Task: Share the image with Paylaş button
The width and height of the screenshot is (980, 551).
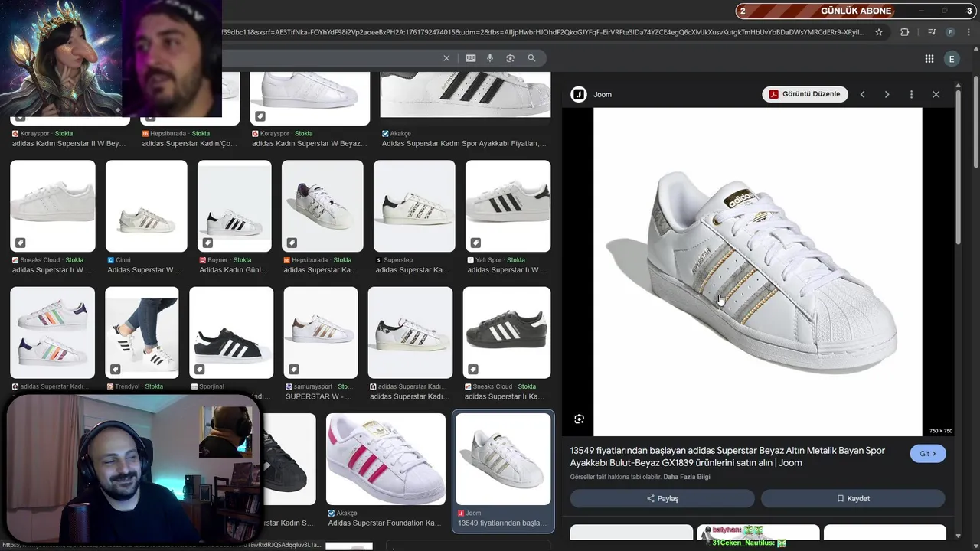Action: point(662,498)
